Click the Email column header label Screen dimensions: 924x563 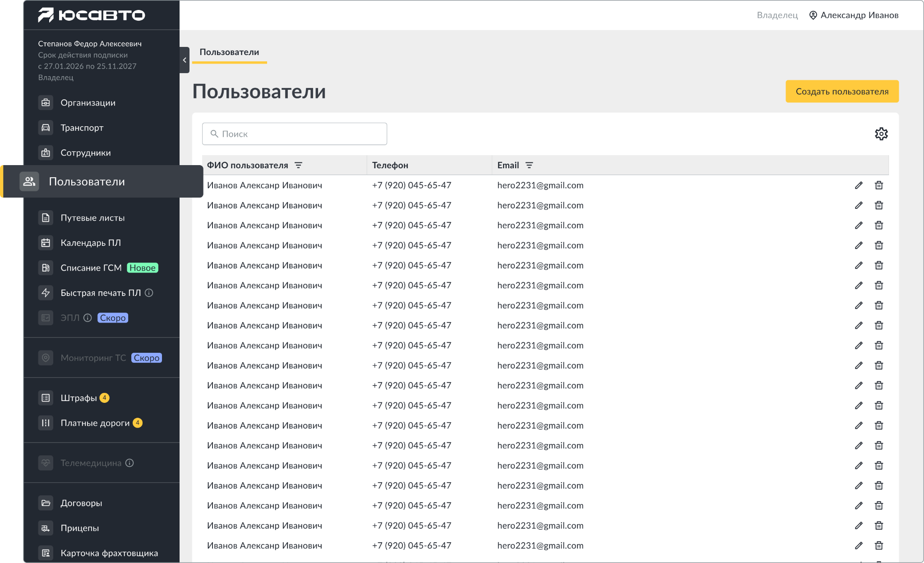[508, 165]
